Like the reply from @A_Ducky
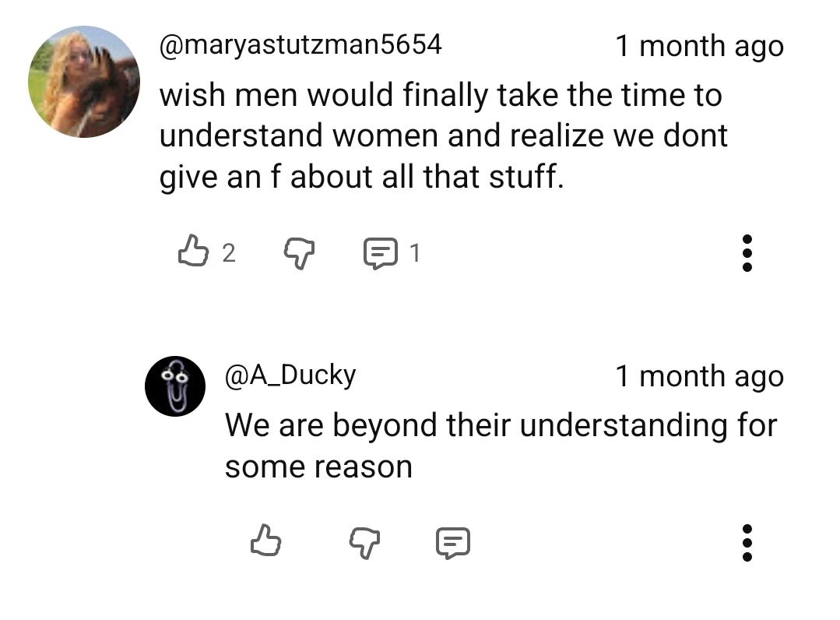 [266, 541]
